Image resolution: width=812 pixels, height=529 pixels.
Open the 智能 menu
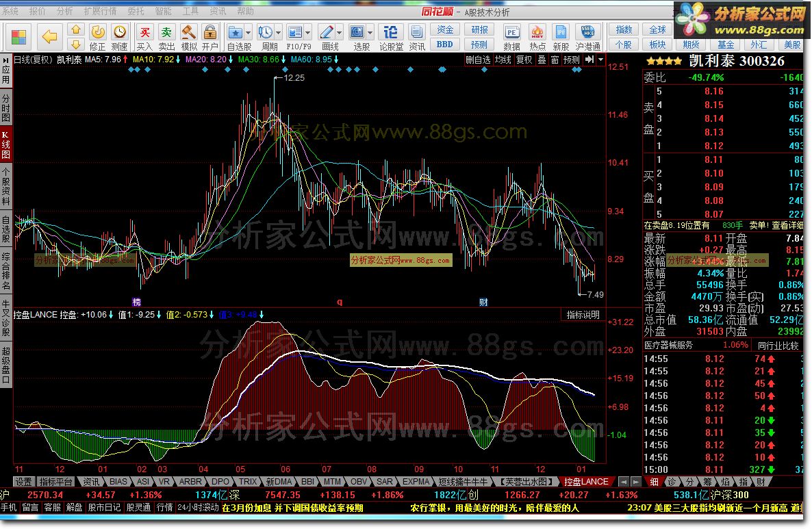(x=163, y=11)
